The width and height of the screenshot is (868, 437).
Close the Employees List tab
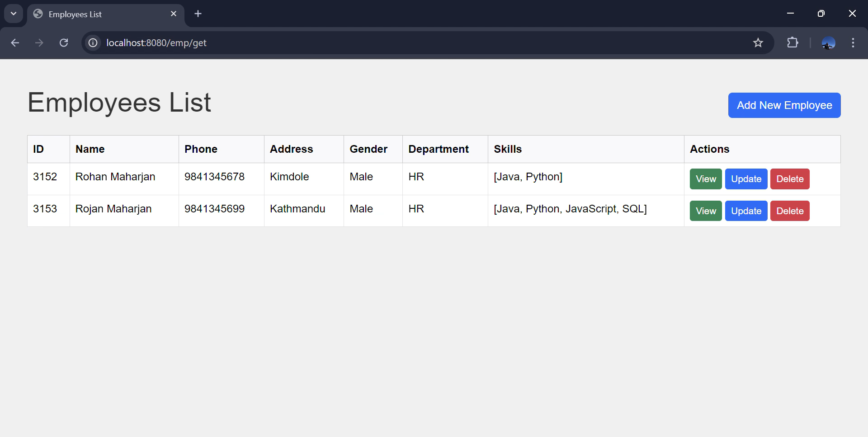point(174,14)
